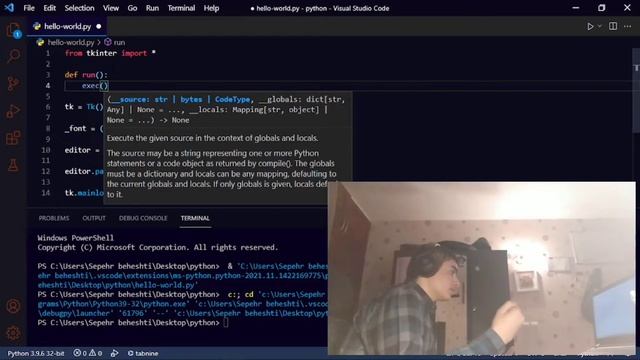Screen dimensions: 640x360
Task: Click inside the exec() parentheses
Action: (104, 86)
